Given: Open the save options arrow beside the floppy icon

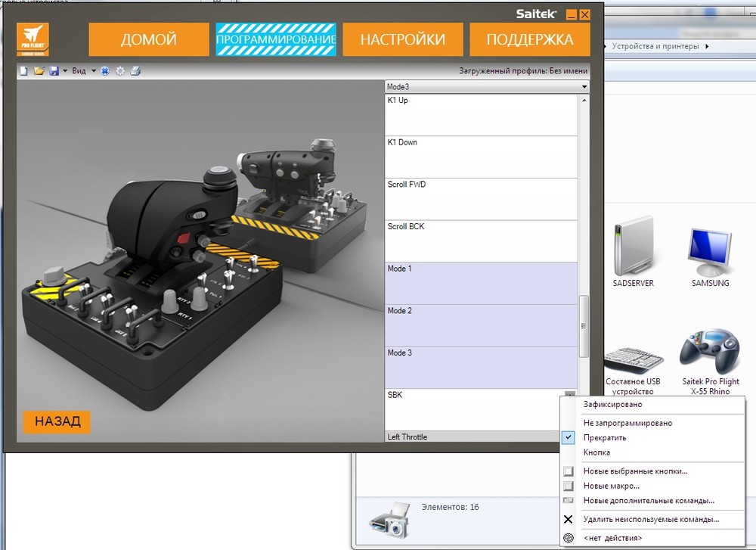Looking at the screenshot, I should point(64,71).
